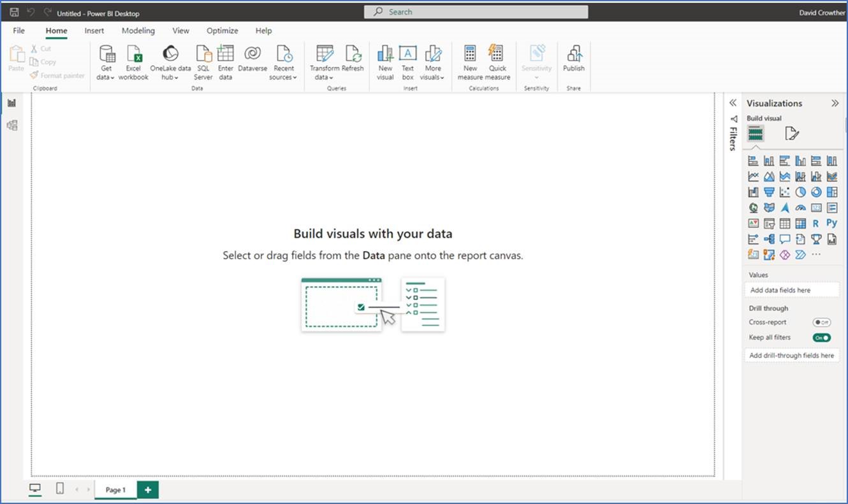Viewport: 848px width, 504px height.
Task: Select the Build visual fields icon
Action: (756, 133)
